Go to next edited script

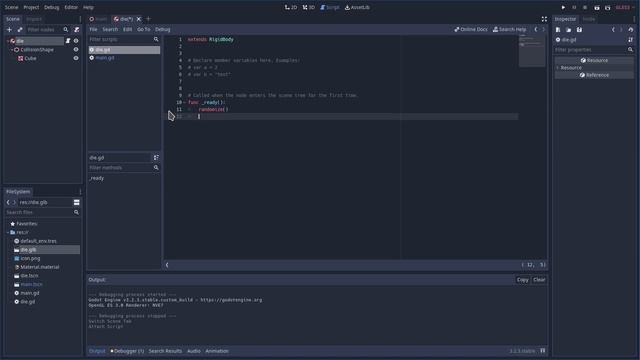pyautogui.click(x=543, y=29)
